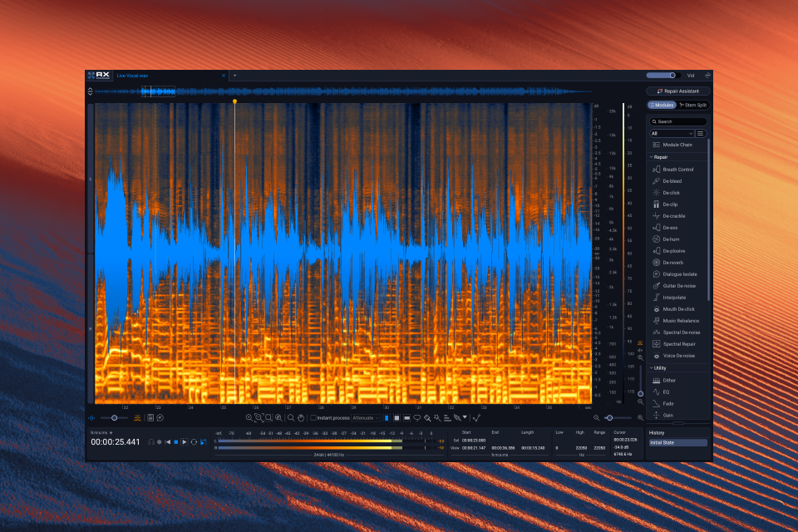798x532 pixels.
Task: Select the hand grab-and-drag tool
Action: pyautogui.click(x=301, y=418)
